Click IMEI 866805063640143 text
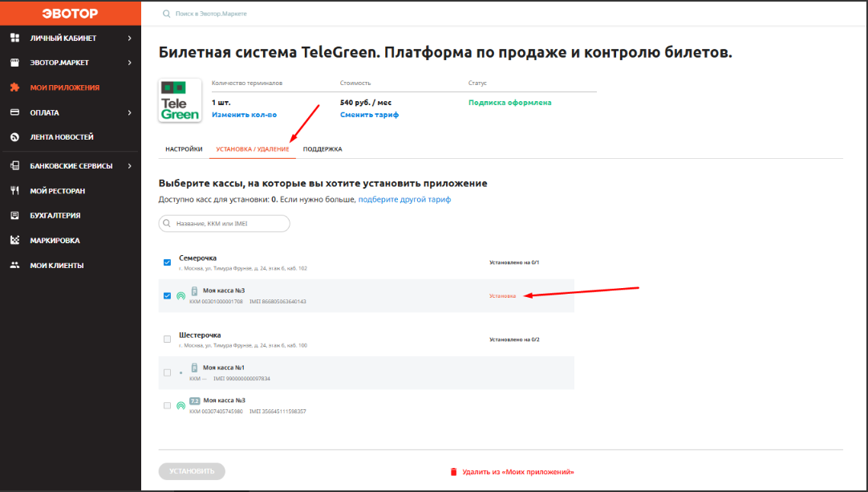Viewport: 868px width, 492px height. (x=278, y=302)
